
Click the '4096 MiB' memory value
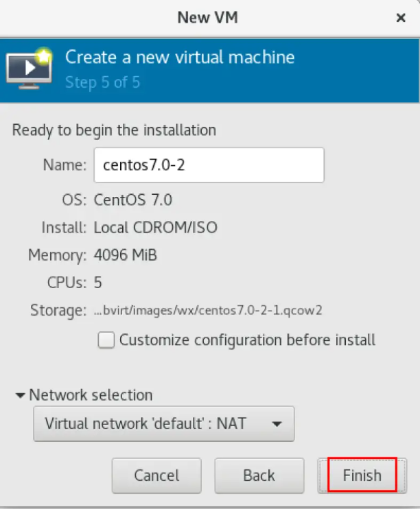126,254
